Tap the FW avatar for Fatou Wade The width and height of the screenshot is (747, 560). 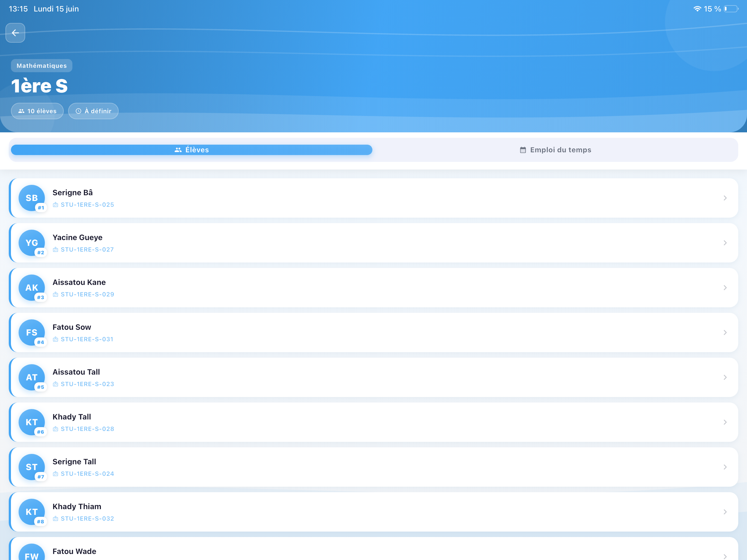(x=32, y=552)
